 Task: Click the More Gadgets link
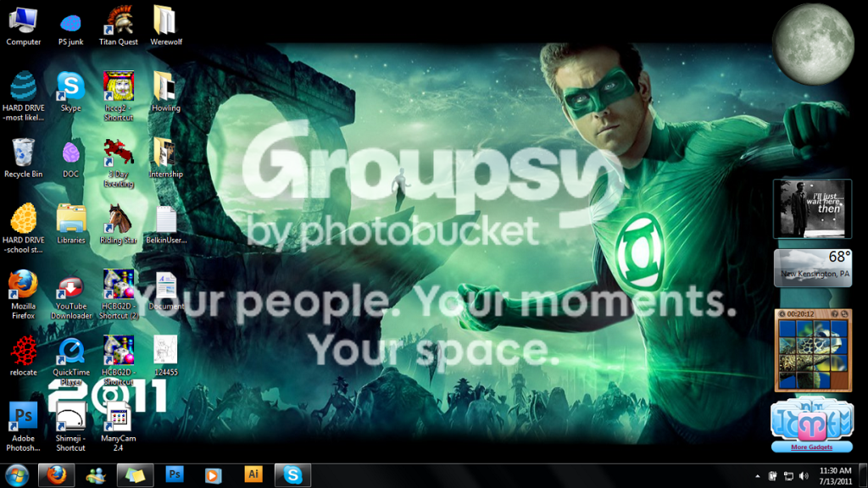click(x=811, y=447)
